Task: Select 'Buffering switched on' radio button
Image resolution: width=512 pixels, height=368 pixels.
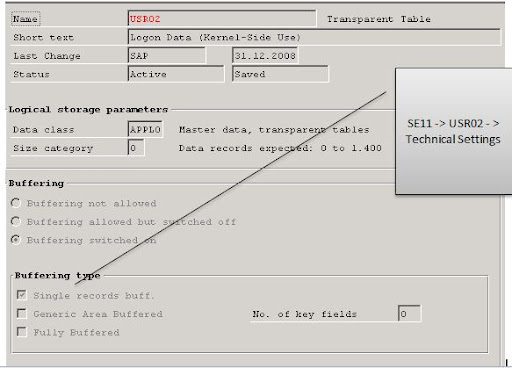Action: pos(16,240)
